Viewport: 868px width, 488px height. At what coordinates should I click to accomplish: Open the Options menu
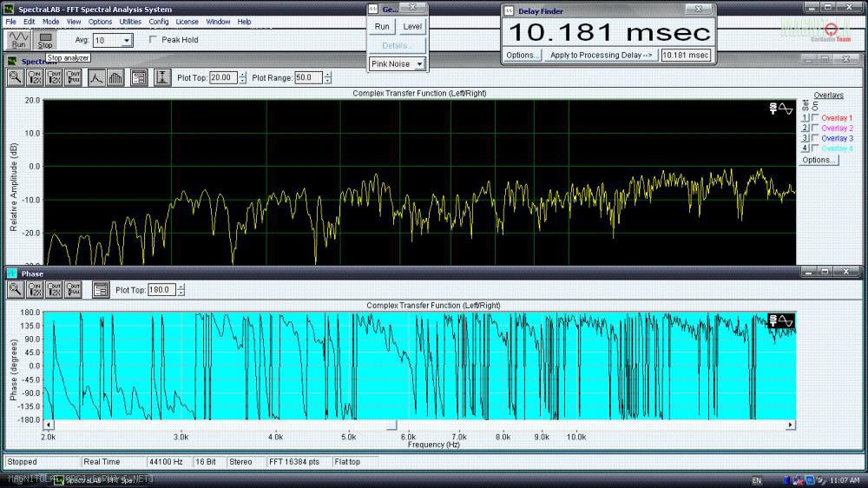[x=100, y=22]
